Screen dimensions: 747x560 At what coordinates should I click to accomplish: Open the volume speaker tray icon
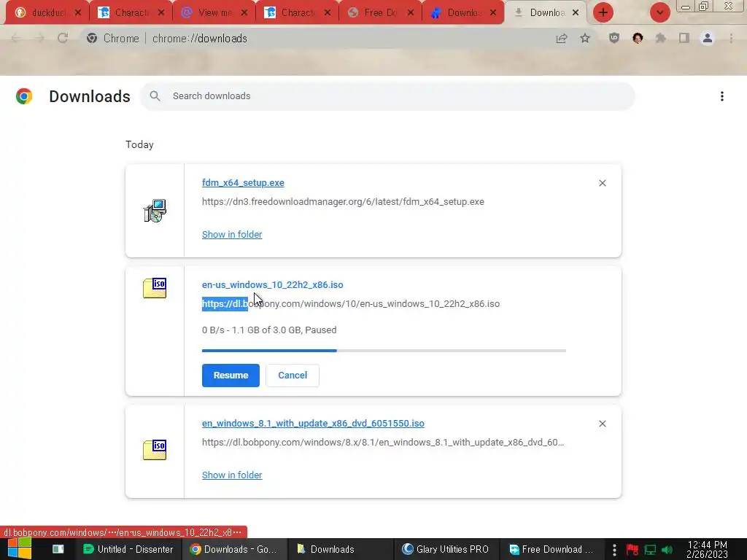coord(667,550)
